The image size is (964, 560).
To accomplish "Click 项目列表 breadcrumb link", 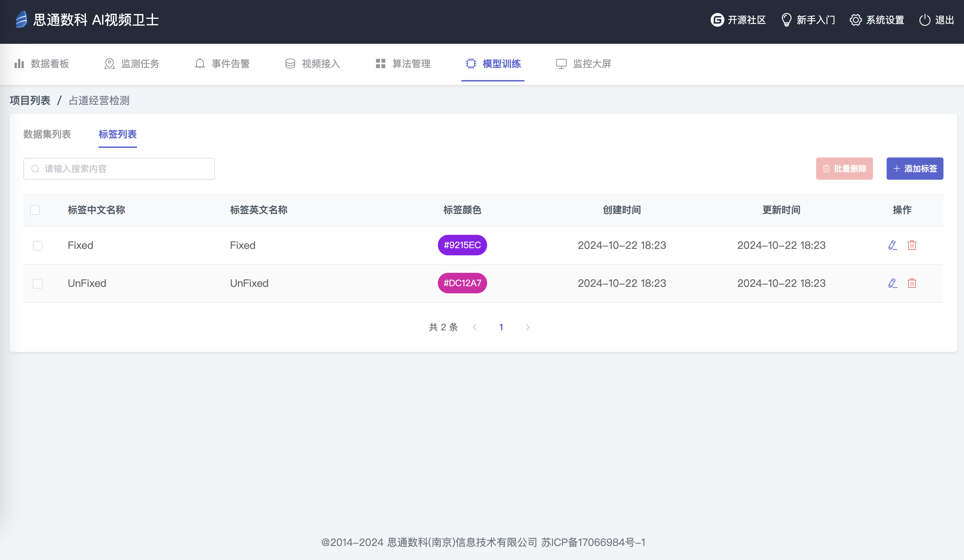I will coord(30,101).
